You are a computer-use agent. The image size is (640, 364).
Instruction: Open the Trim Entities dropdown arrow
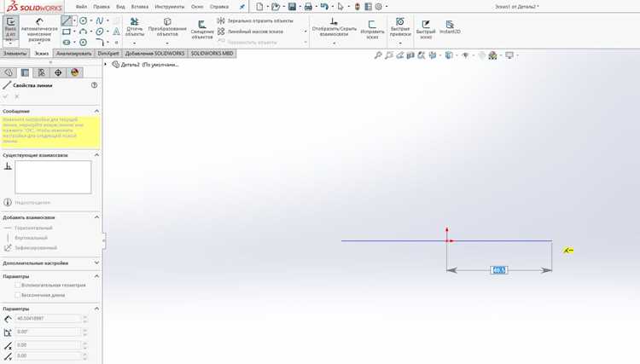point(134,43)
